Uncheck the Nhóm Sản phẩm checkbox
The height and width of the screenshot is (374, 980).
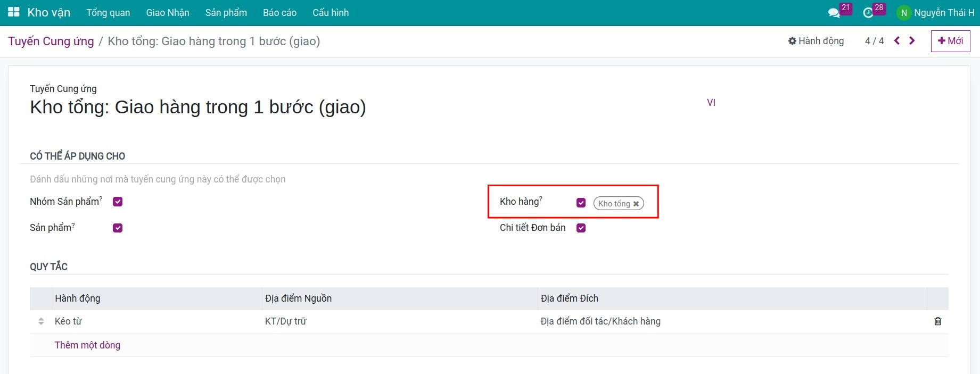pos(118,202)
